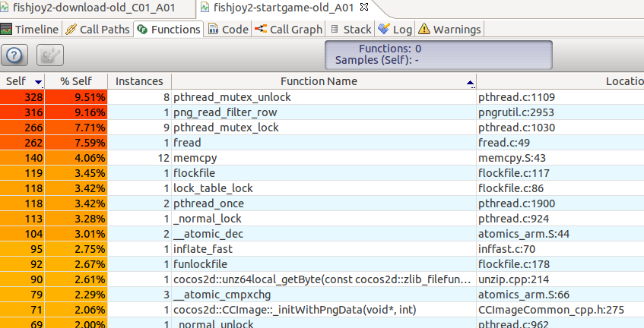This screenshot has height=328, width=644.
Task: Click the Self column sort arrow
Action: tap(39, 82)
